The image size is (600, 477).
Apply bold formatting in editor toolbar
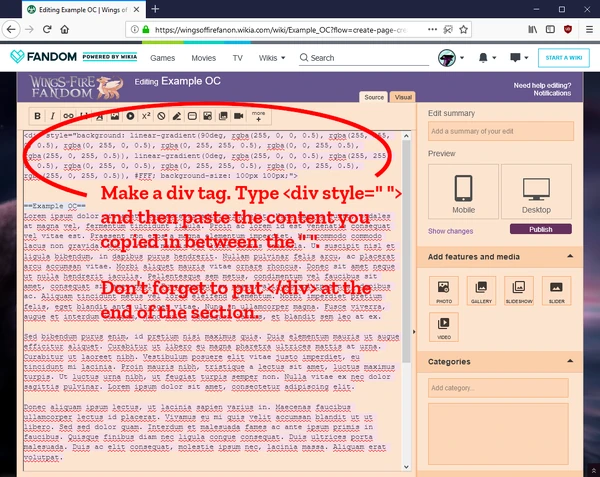click(38, 116)
